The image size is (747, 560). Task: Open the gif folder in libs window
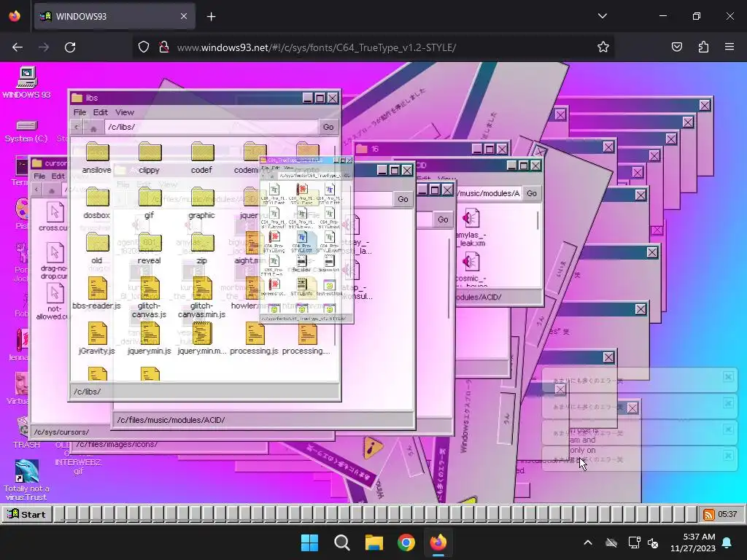coord(149,203)
